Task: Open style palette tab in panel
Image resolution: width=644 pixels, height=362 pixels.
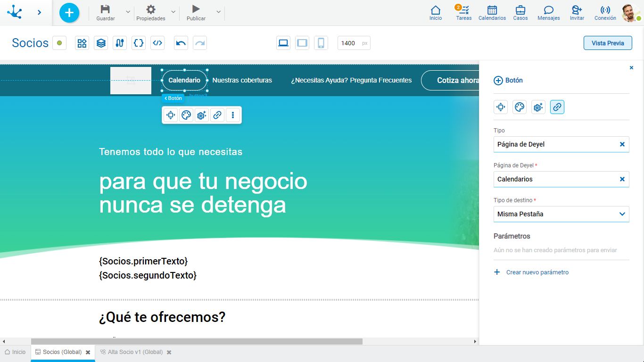Action: (x=520, y=107)
